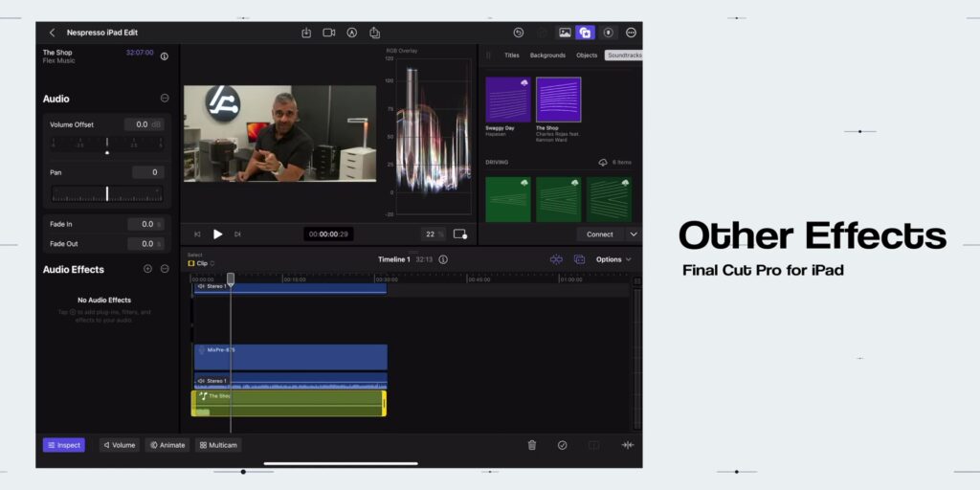Switch to the Titles tab

tap(512, 56)
